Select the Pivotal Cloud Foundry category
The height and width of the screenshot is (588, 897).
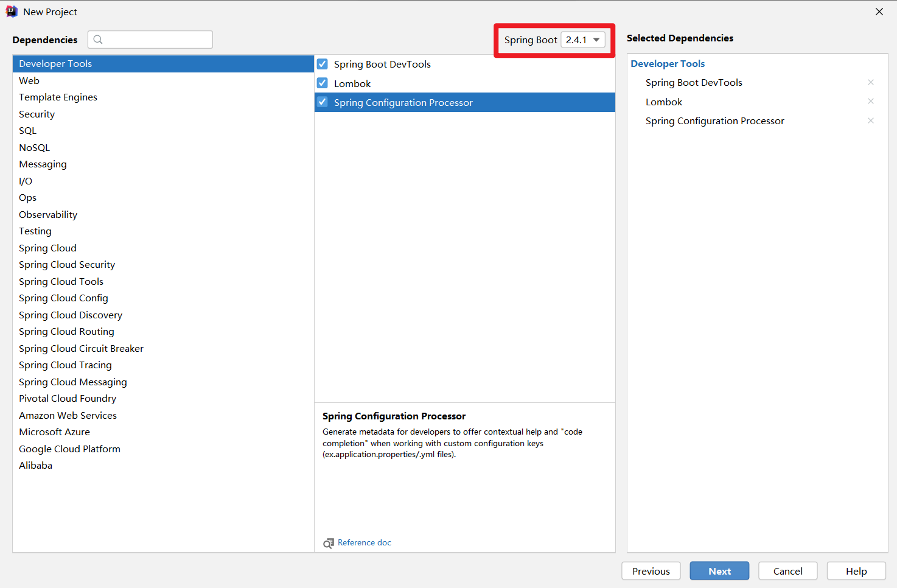pyautogui.click(x=163, y=399)
